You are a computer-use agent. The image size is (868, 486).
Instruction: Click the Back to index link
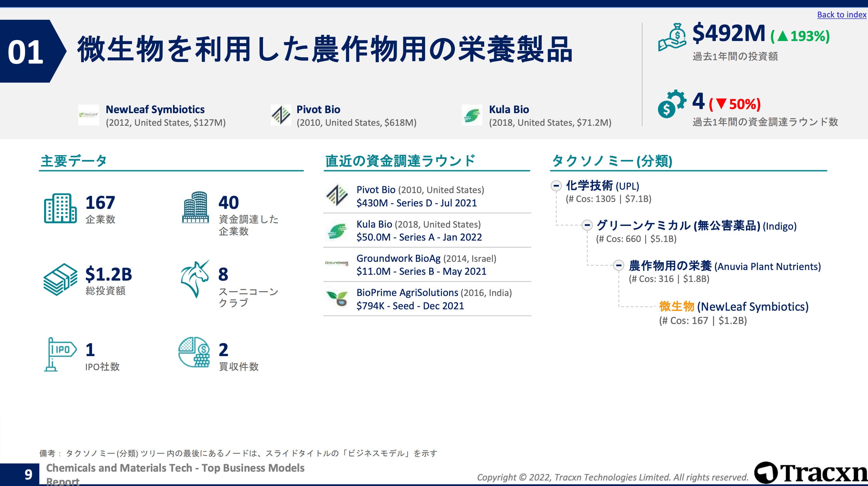(841, 15)
